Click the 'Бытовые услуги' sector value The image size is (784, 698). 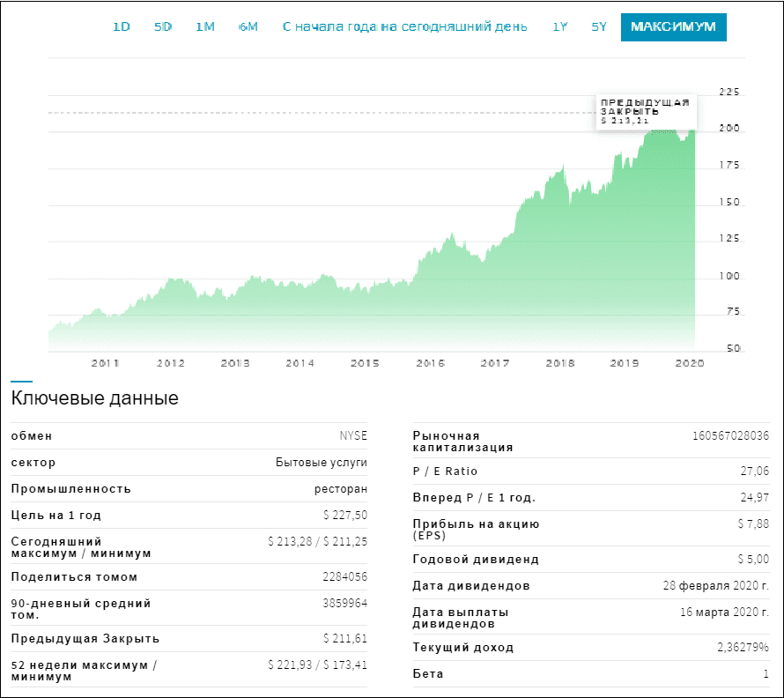tap(322, 463)
